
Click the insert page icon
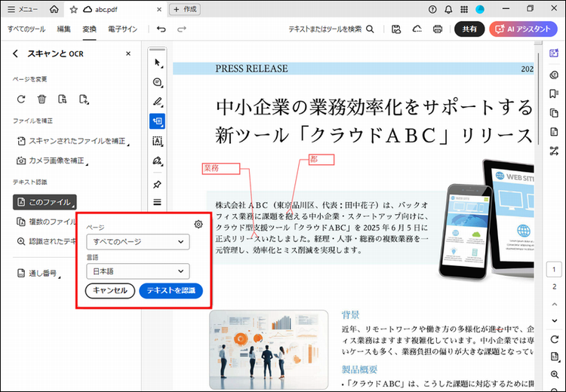click(83, 100)
